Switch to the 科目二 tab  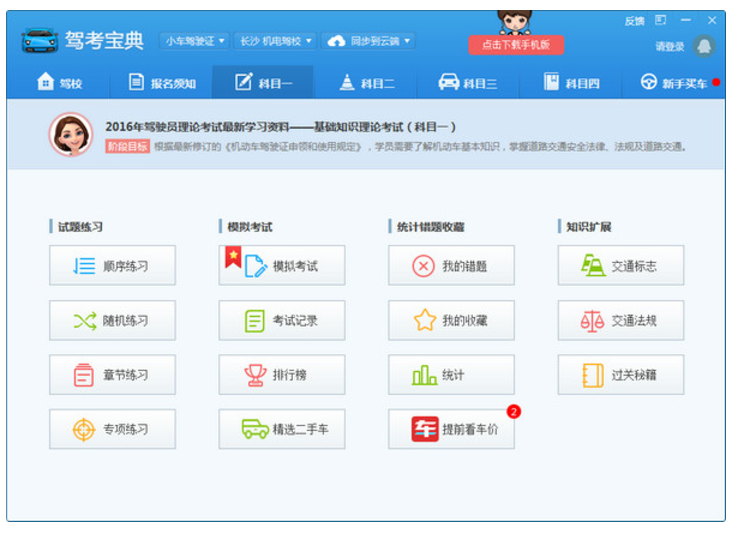click(x=367, y=83)
